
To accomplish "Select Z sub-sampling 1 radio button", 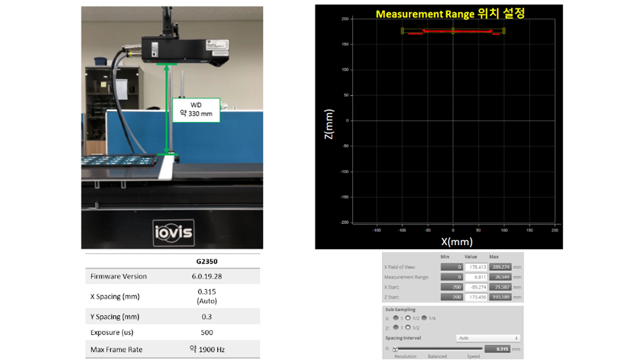I will coord(396,327).
